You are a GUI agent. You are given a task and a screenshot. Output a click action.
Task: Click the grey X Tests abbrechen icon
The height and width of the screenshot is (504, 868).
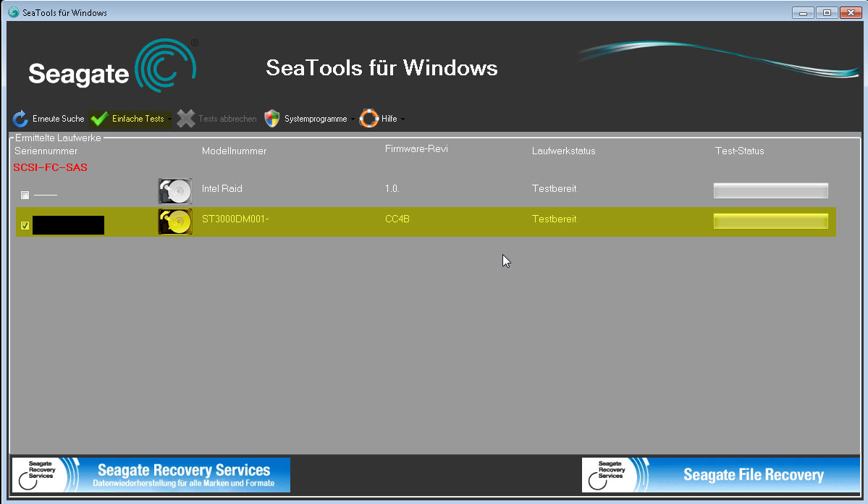[x=186, y=119]
